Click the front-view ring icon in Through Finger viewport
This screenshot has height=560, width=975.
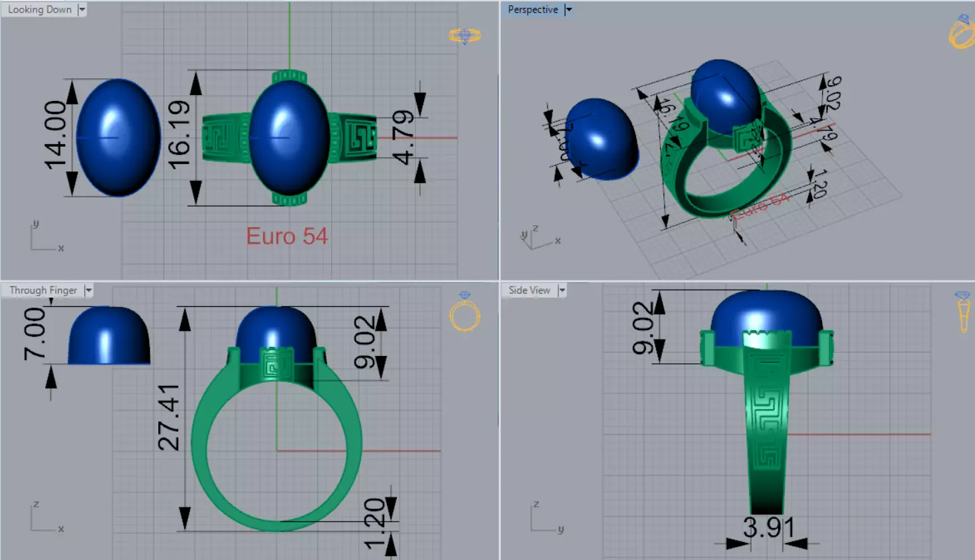coord(465,312)
